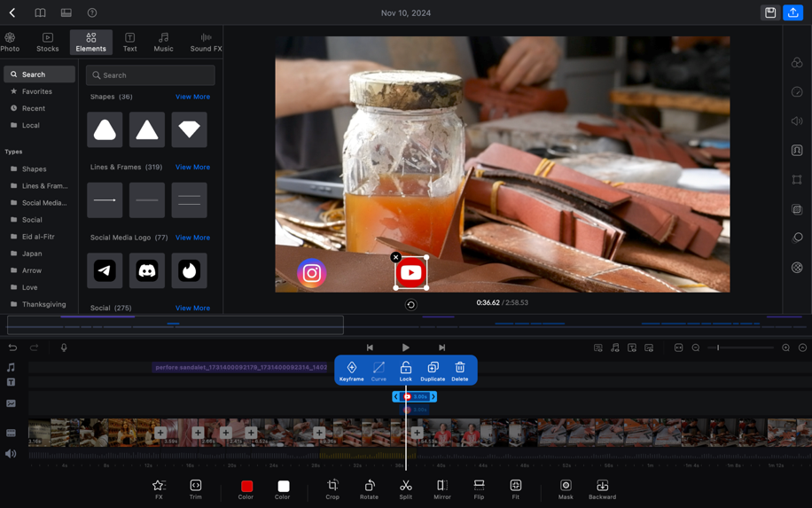Toggle the Mirror option
Image resolution: width=812 pixels, height=508 pixels.
coord(441,488)
